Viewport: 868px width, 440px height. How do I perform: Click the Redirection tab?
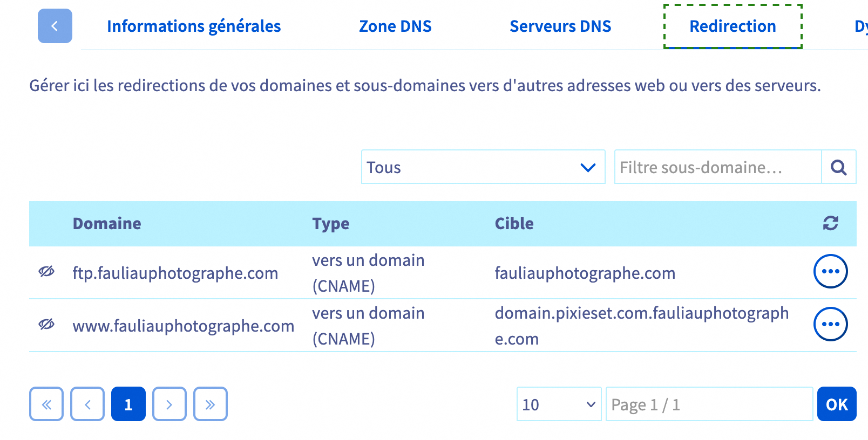(733, 26)
